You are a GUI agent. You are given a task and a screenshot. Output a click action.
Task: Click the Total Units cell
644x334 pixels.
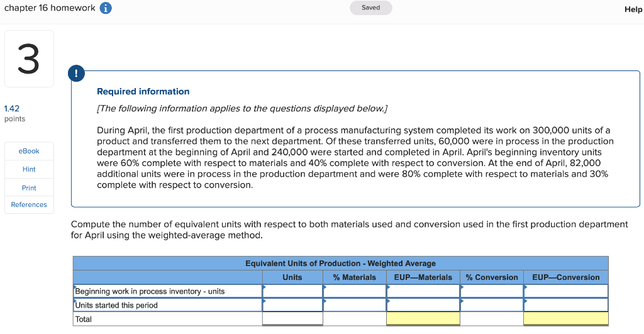pos(292,319)
